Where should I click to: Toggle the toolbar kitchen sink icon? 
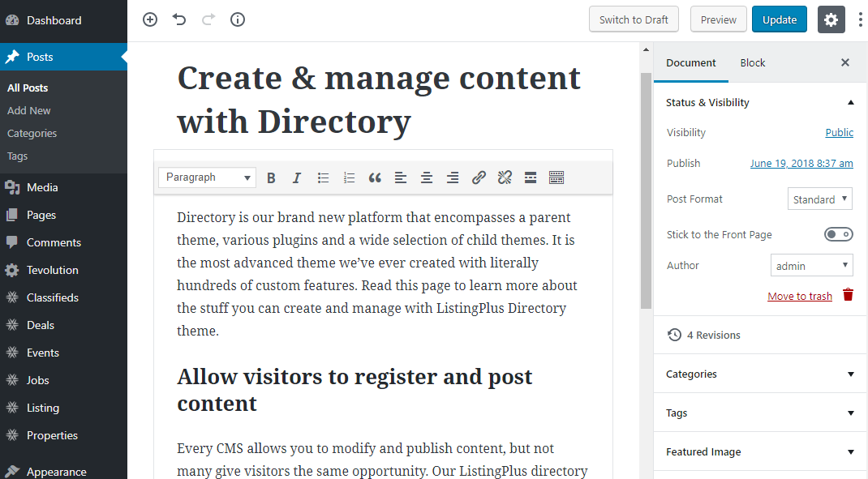coord(556,177)
